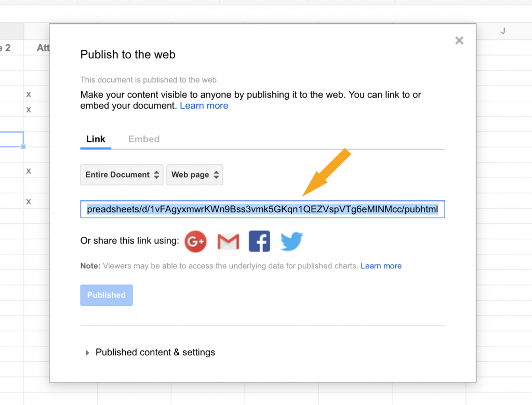Image resolution: width=532 pixels, height=405 pixels.
Task: Share the link on Facebook
Action: pos(259,241)
